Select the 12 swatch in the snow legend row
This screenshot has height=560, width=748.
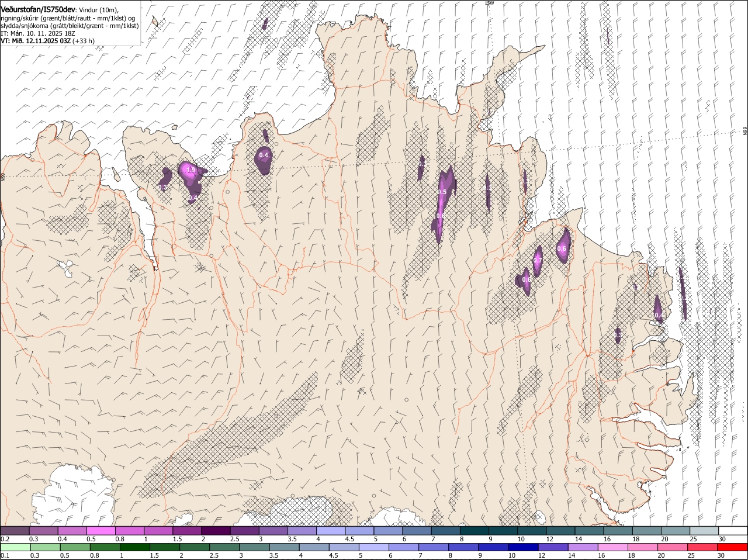560,531
